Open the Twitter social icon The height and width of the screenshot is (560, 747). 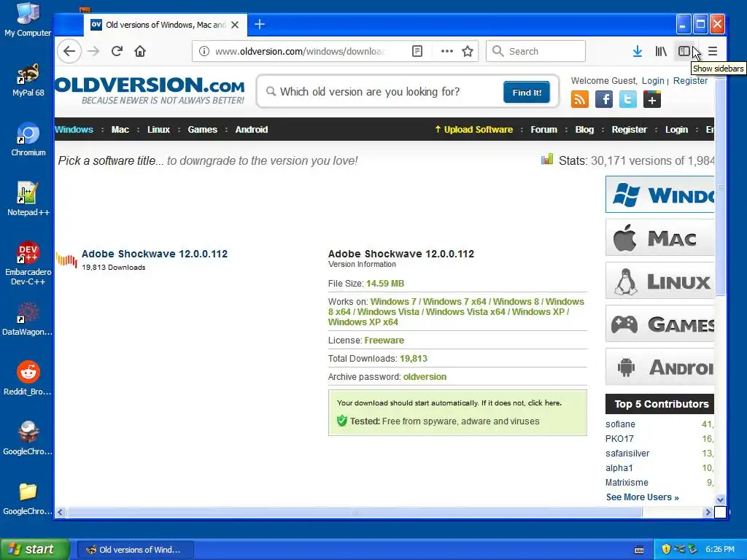(x=628, y=99)
